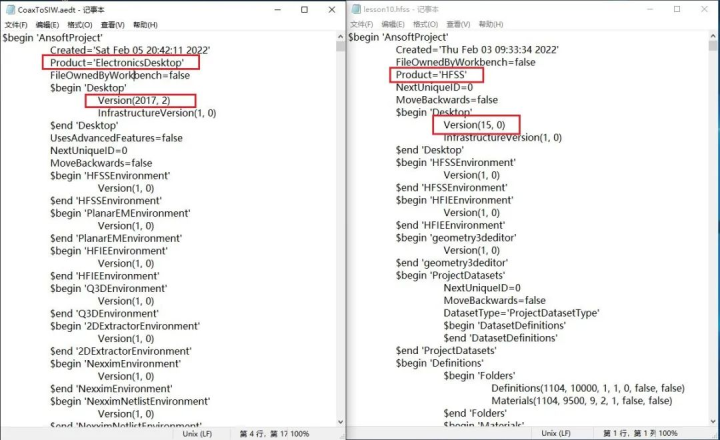Click Notepad icon in lesson10.hfss title bar

[356, 9]
